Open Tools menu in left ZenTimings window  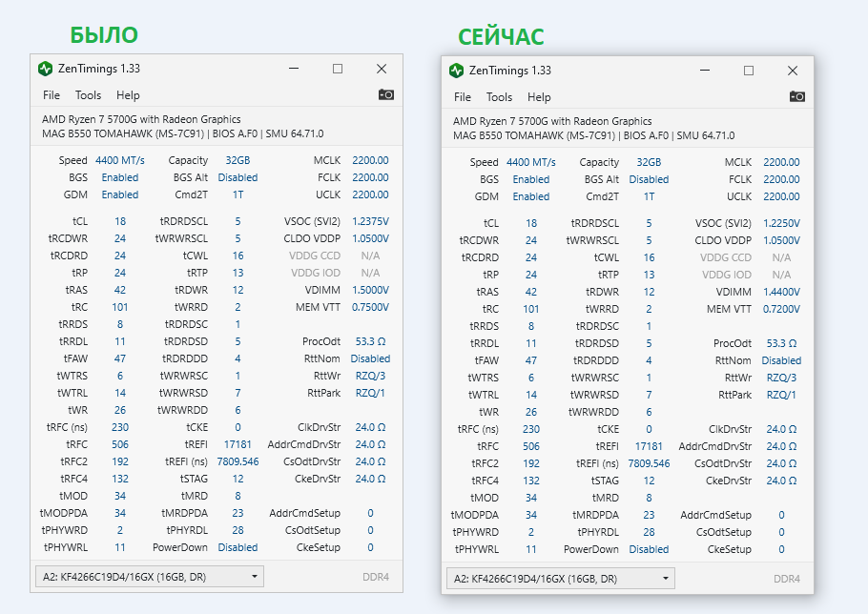88,95
